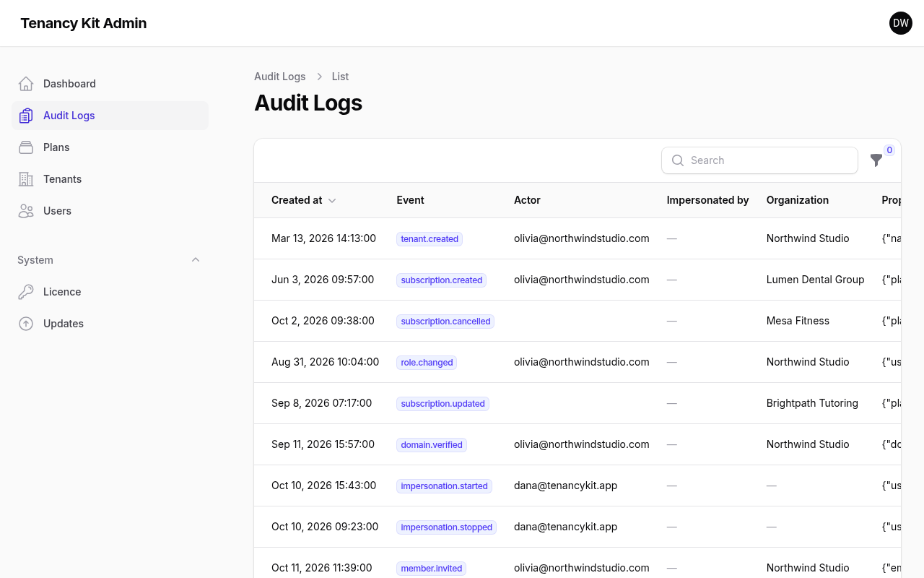This screenshot has width=924, height=578.
Task: Click date Aug 31, 2026 10:04:00
Action: (325, 362)
